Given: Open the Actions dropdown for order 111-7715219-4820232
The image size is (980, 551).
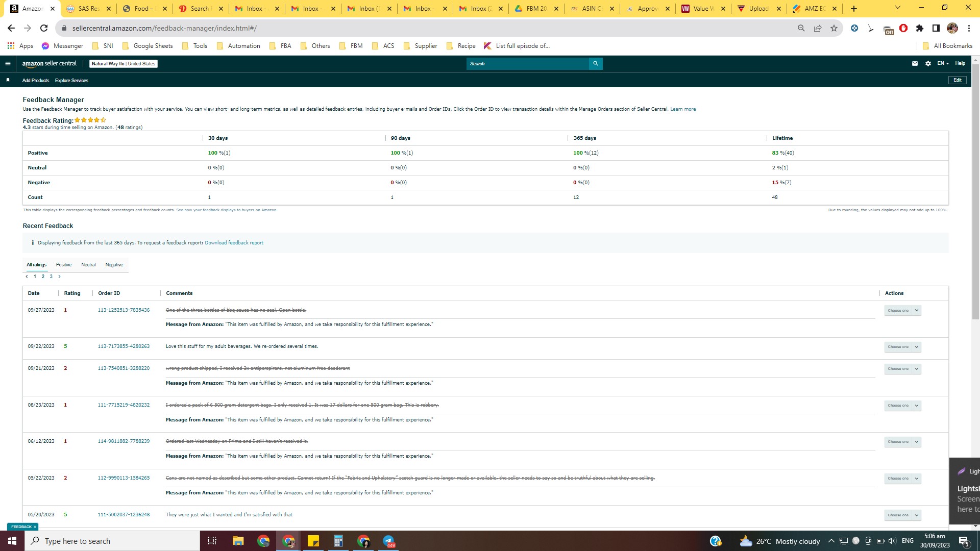Looking at the screenshot, I should (x=902, y=406).
